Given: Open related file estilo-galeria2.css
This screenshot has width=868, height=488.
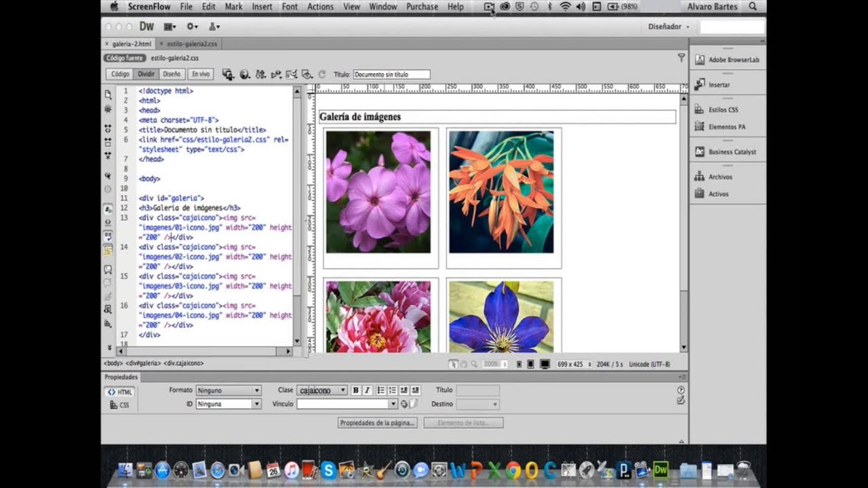Looking at the screenshot, I should point(174,58).
